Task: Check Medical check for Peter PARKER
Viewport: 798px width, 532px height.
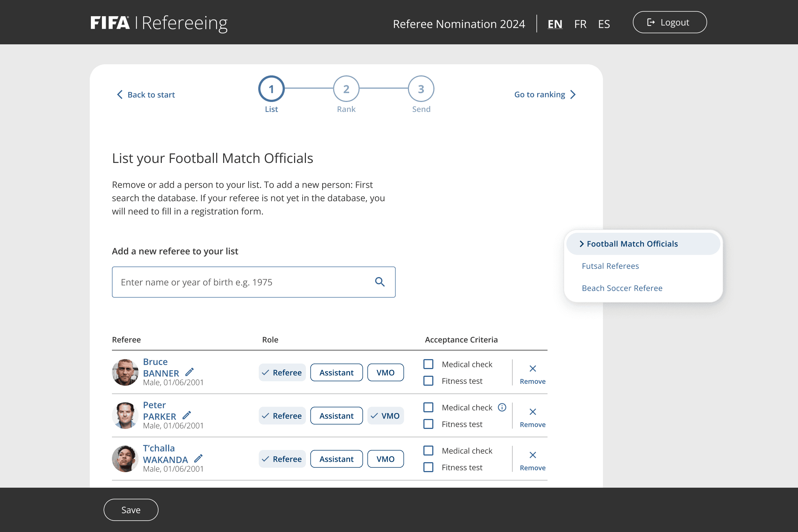Action: tap(428, 407)
